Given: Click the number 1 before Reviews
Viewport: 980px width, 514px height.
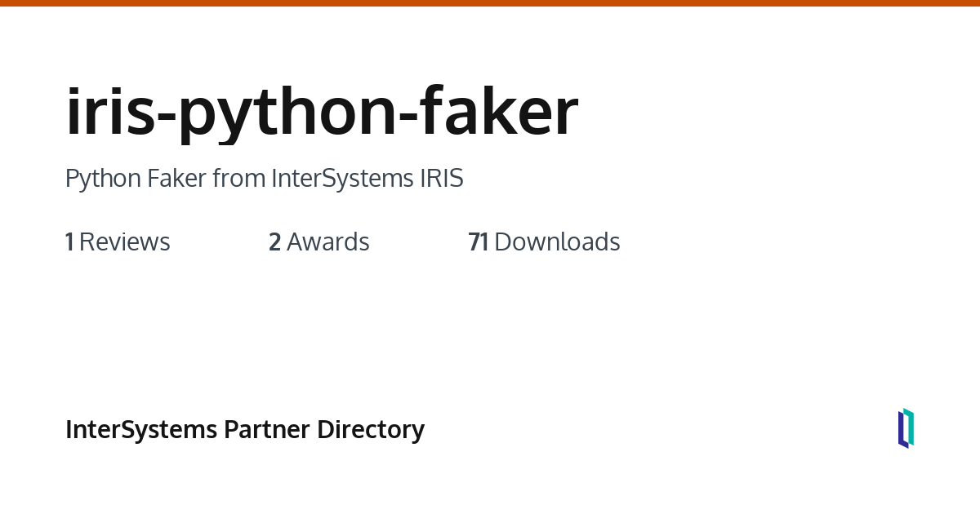Looking at the screenshot, I should tap(69, 242).
